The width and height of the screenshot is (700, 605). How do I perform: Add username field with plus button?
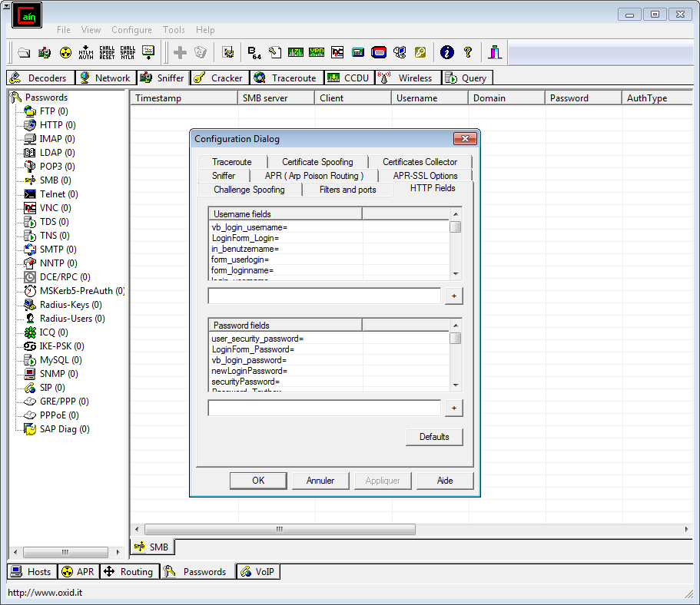pos(454,296)
